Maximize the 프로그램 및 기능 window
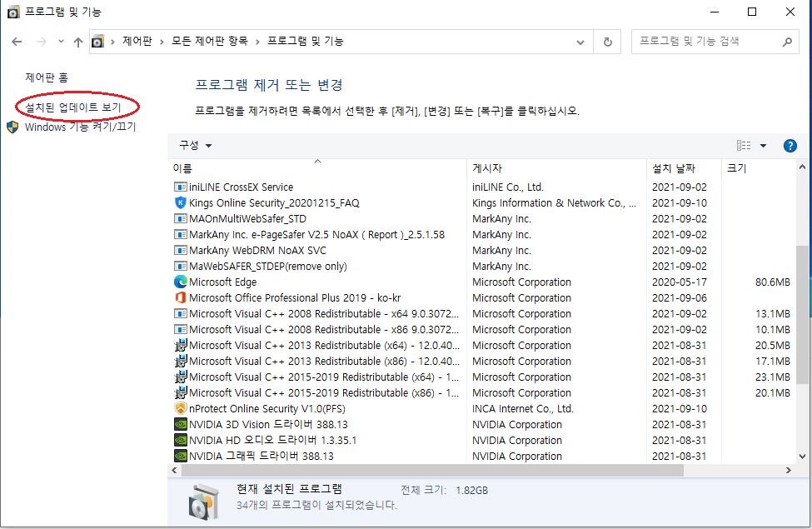Image resolution: width=812 pixels, height=529 pixels. (752, 12)
